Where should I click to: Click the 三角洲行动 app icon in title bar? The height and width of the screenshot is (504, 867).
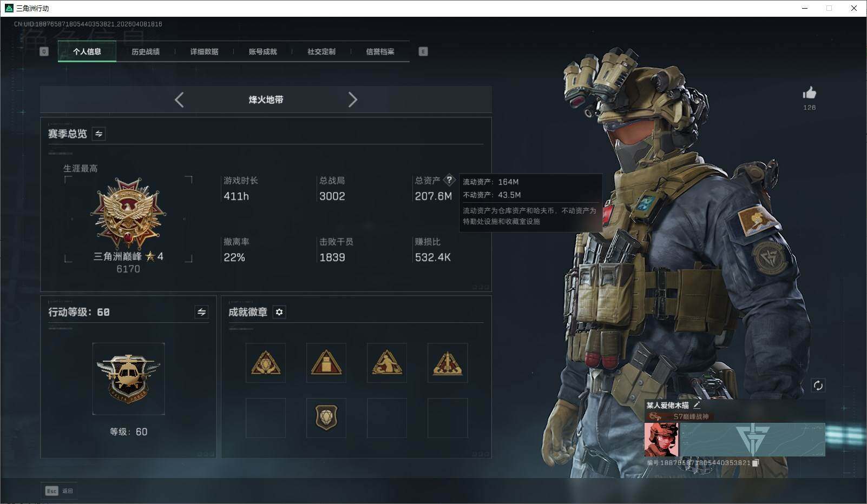tap(9, 8)
